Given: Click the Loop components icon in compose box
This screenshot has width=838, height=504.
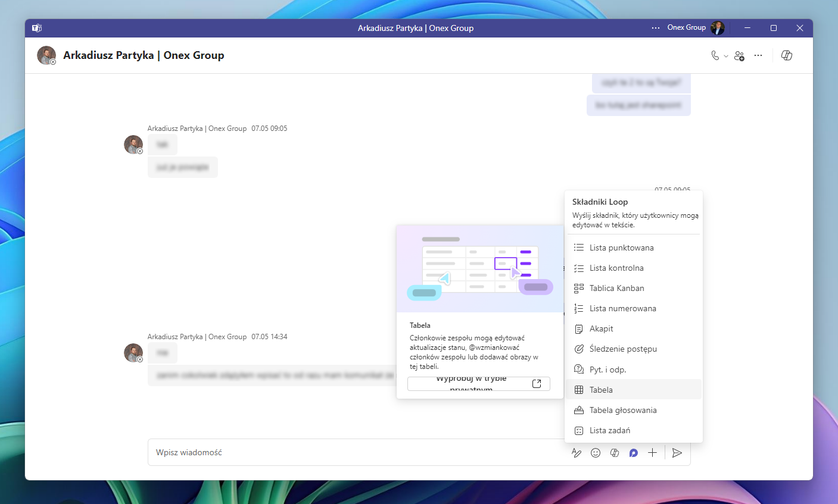Looking at the screenshot, I should click(634, 453).
